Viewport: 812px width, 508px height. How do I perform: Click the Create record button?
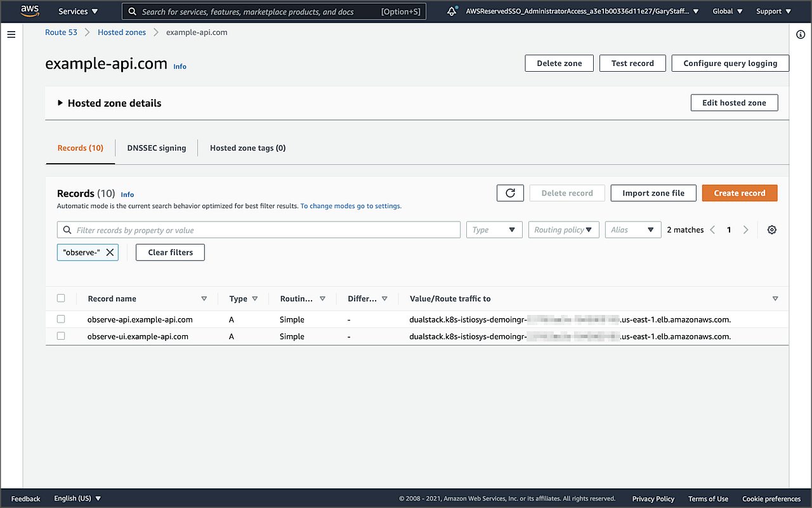coord(740,193)
